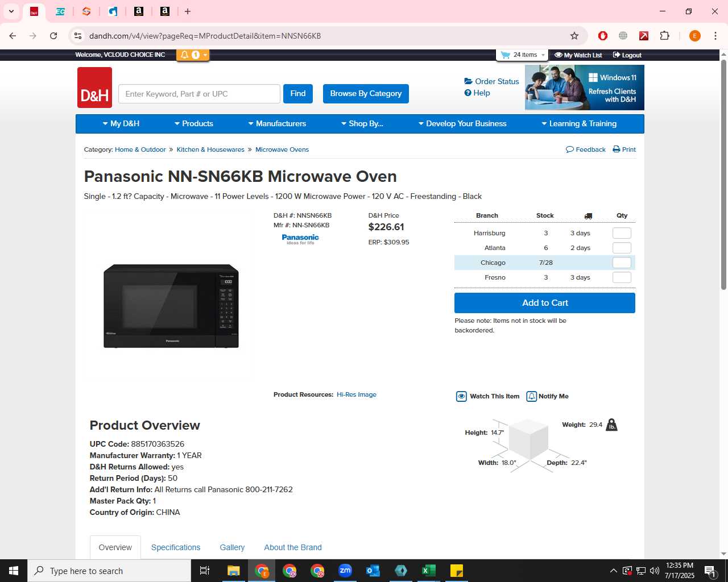Open Excel from the taskbar
This screenshot has height=582, width=728.
[x=429, y=571]
